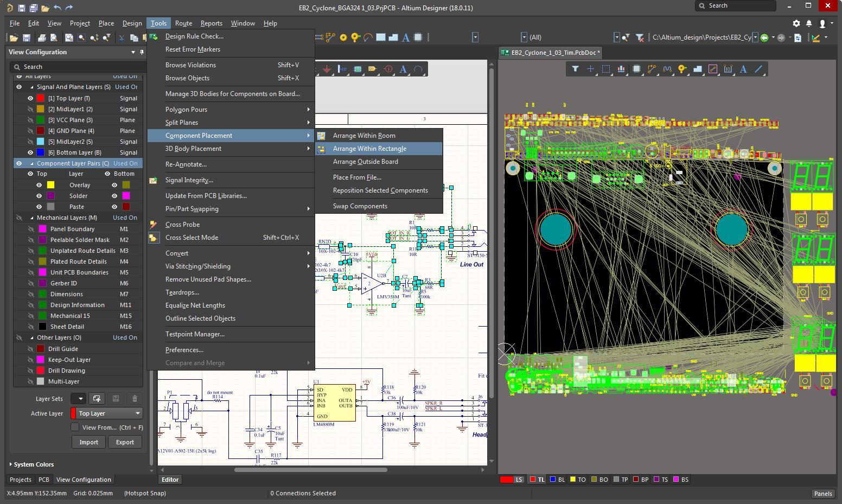Viewport: 842px width, 504px height.
Task: Collapse Component Layer Pairs group
Action: (x=31, y=163)
